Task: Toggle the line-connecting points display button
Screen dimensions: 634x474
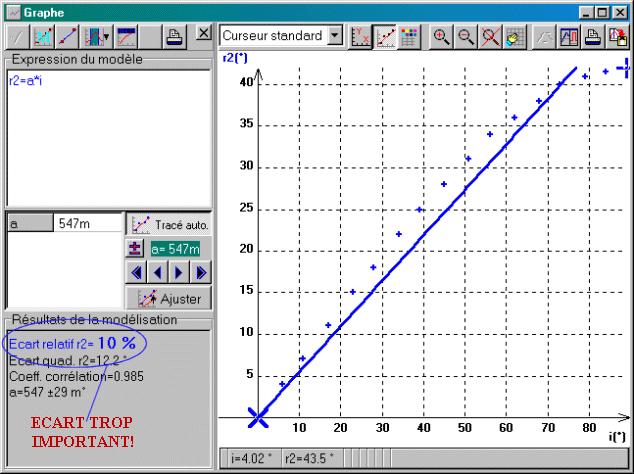Action: click(x=386, y=36)
